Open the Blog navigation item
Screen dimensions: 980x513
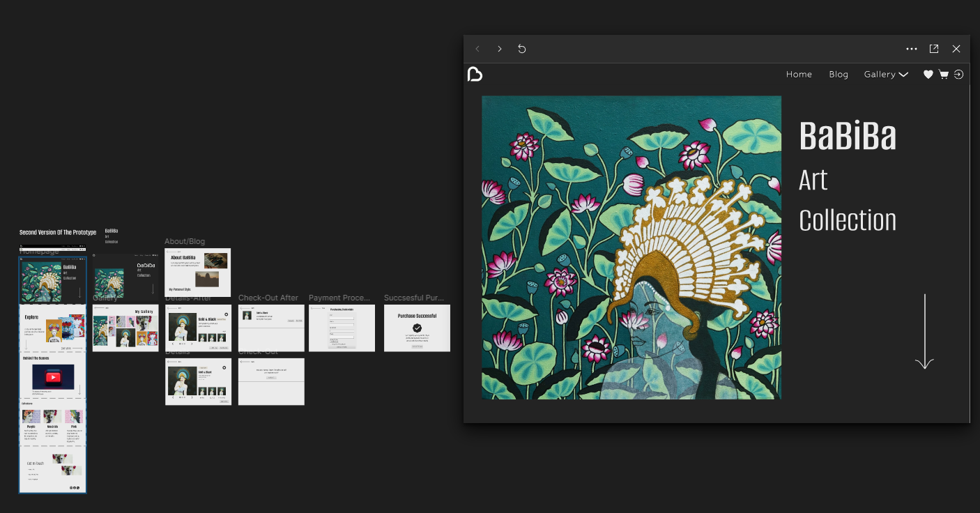point(839,75)
